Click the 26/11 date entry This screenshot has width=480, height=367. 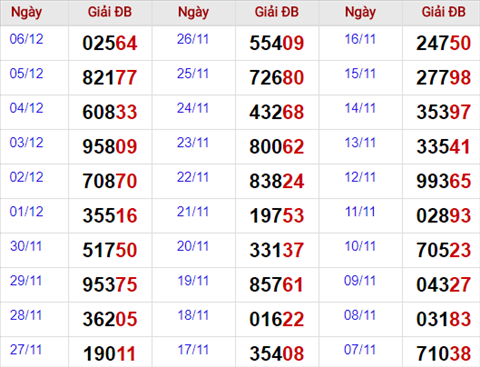pos(193,39)
